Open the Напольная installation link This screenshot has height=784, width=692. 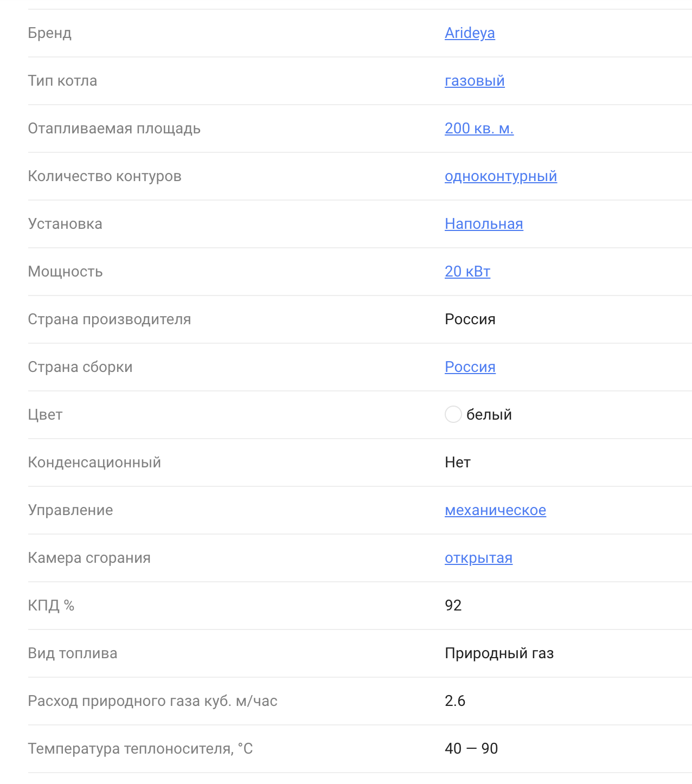(484, 224)
